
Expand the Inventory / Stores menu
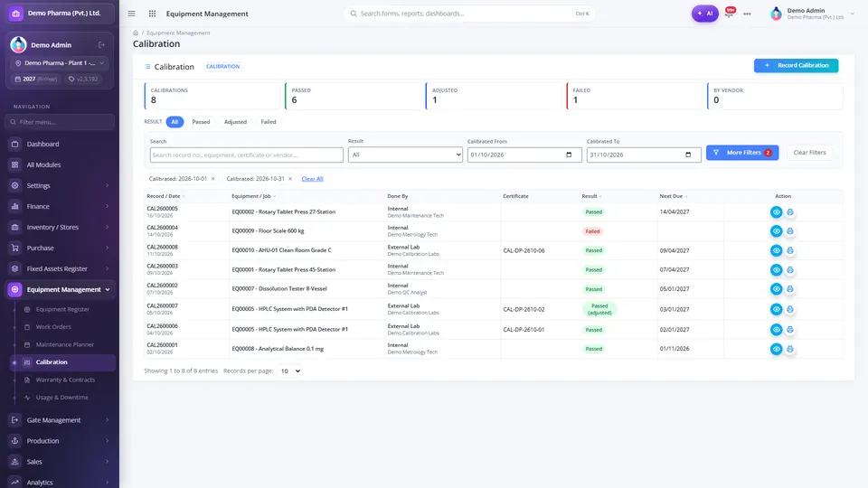60,227
